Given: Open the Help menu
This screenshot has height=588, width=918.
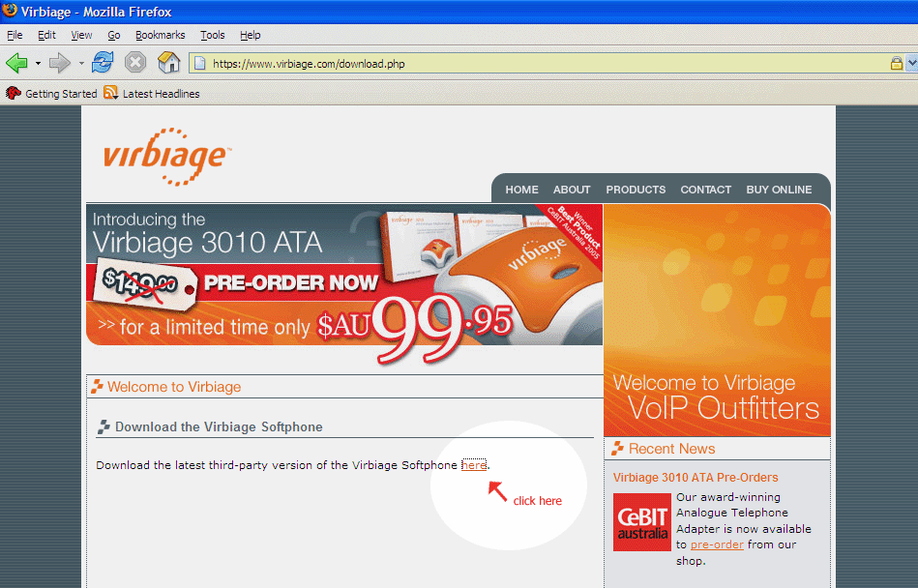Looking at the screenshot, I should 250,35.
